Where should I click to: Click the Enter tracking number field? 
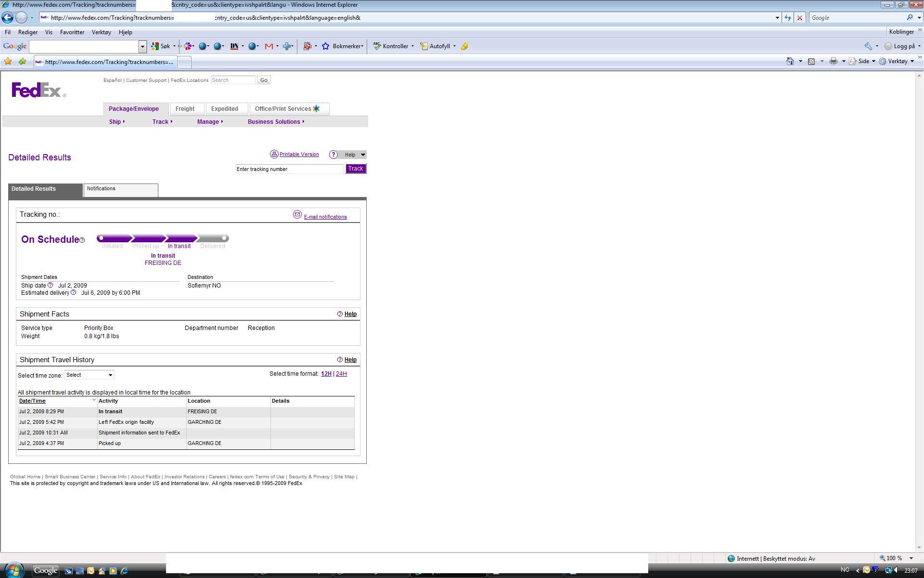point(289,169)
